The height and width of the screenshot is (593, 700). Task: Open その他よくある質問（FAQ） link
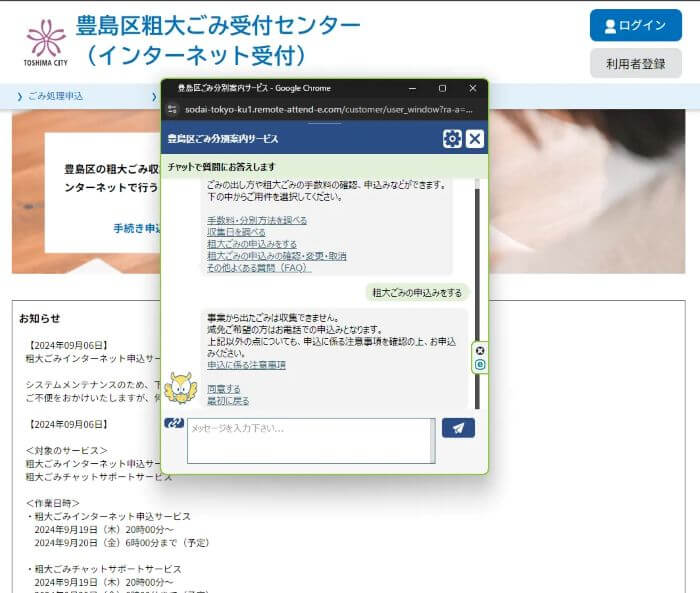[x=259, y=268]
